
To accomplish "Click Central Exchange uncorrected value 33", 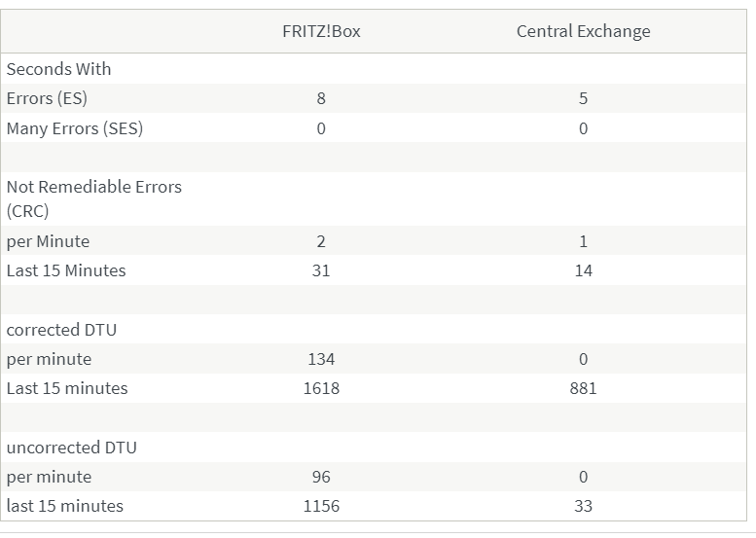I will [x=583, y=506].
